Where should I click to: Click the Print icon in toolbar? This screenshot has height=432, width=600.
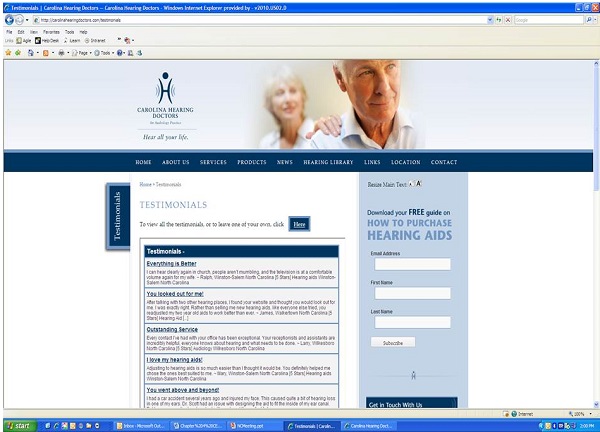pos(61,52)
